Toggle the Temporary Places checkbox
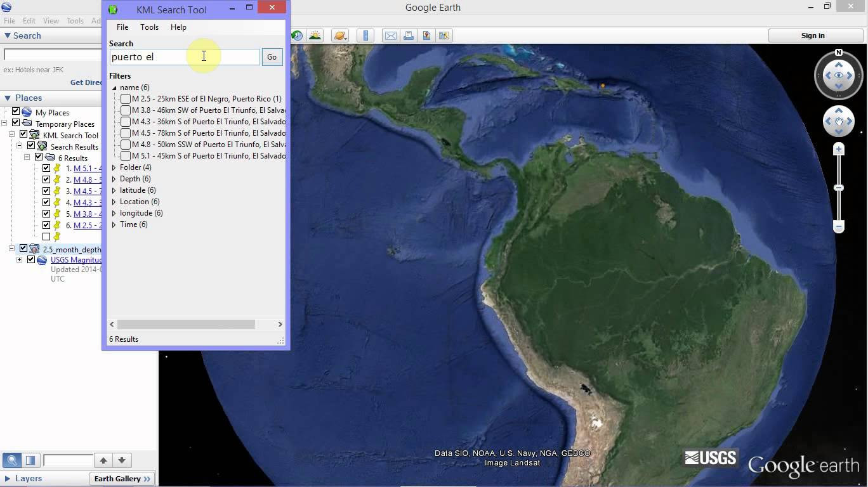Screen dimensions: 868x487 [x=16, y=123]
